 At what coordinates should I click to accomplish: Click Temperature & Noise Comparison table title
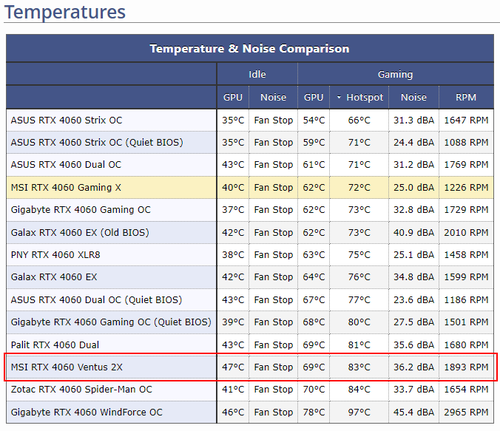(x=250, y=49)
